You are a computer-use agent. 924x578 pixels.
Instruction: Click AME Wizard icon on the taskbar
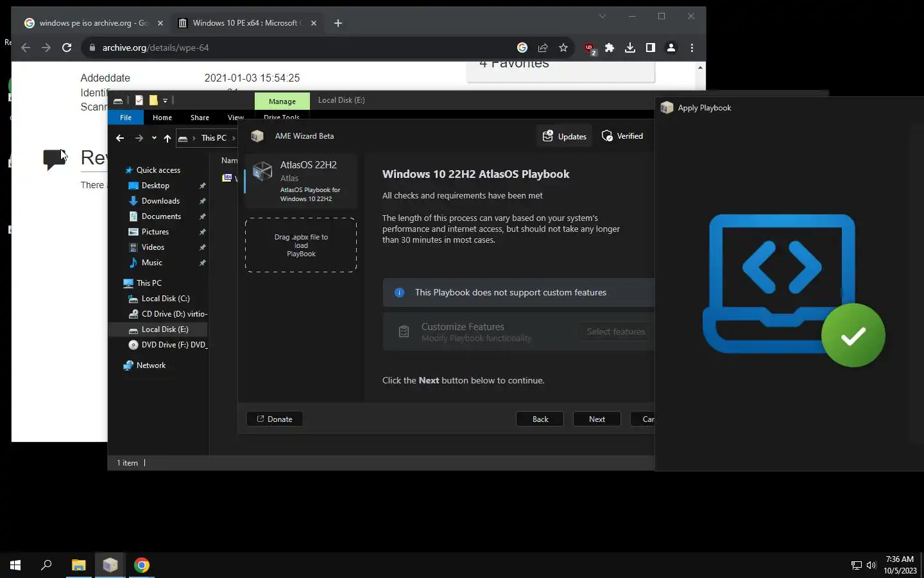tap(110, 565)
